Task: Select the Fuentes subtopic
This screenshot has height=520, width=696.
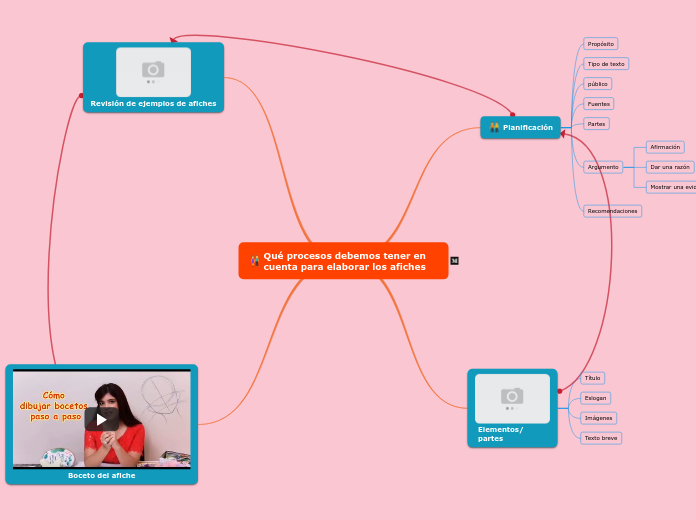Action: pyautogui.click(x=598, y=104)
